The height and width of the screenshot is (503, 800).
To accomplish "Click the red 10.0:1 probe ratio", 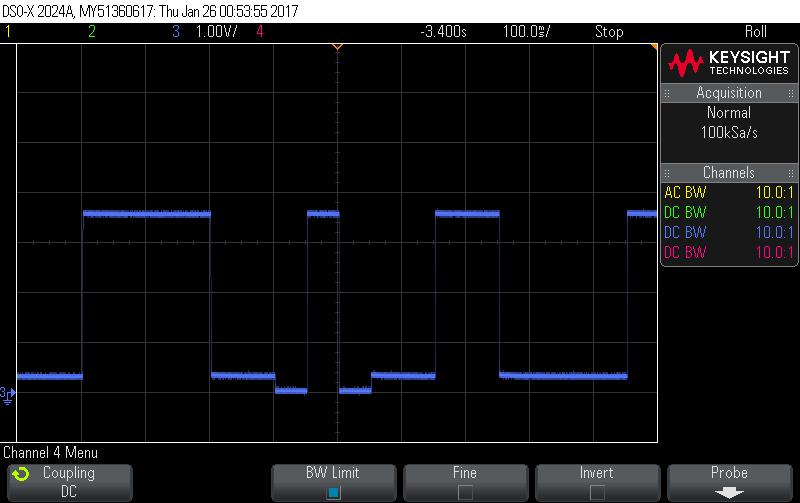I will click(x=774, y=252).
